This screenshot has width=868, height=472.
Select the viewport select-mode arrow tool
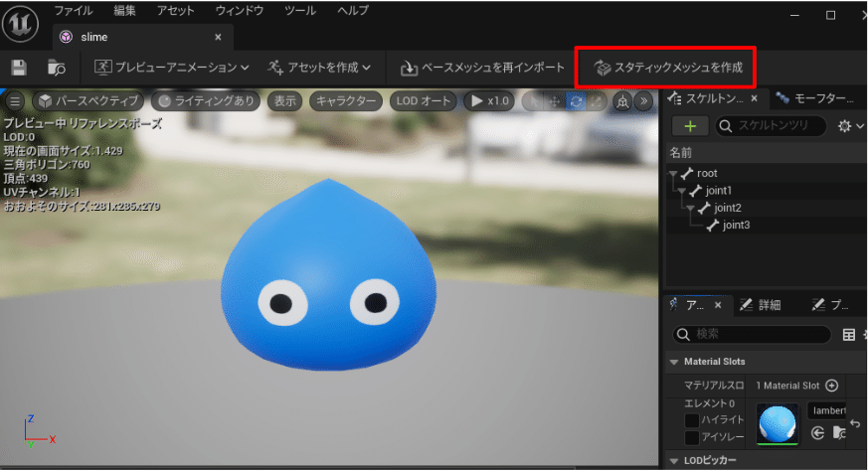click(533, 101)
